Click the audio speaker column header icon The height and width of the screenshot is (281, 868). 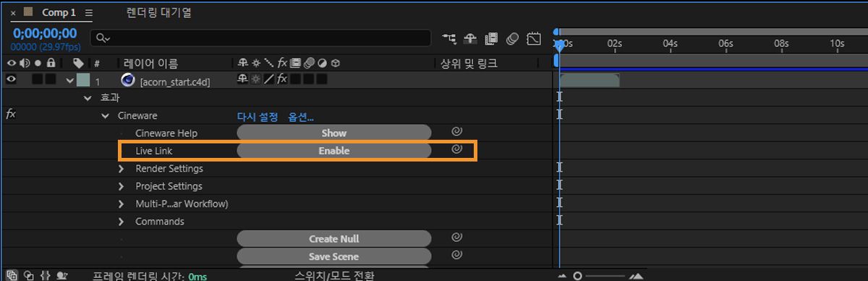coord(25,64)
